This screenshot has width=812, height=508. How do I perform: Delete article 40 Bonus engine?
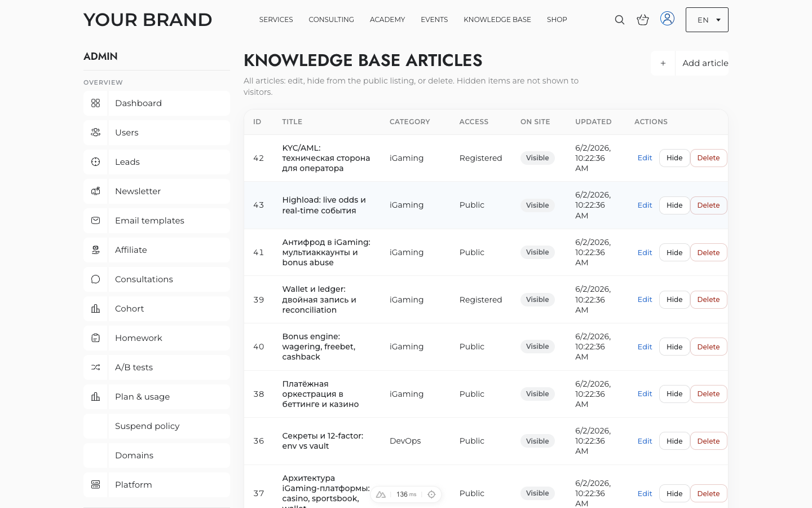(x=708, y=347)
